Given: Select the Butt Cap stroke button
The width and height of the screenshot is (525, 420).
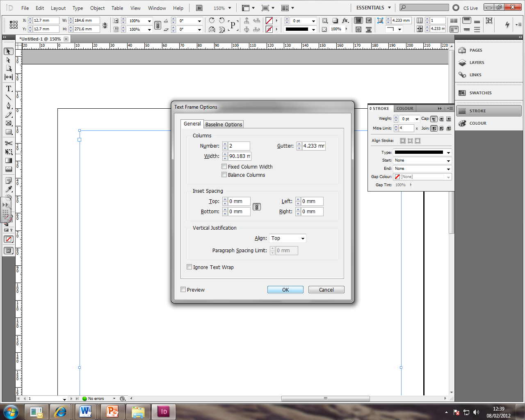Looking at the screenshot, I should click(x=434, y=119).
